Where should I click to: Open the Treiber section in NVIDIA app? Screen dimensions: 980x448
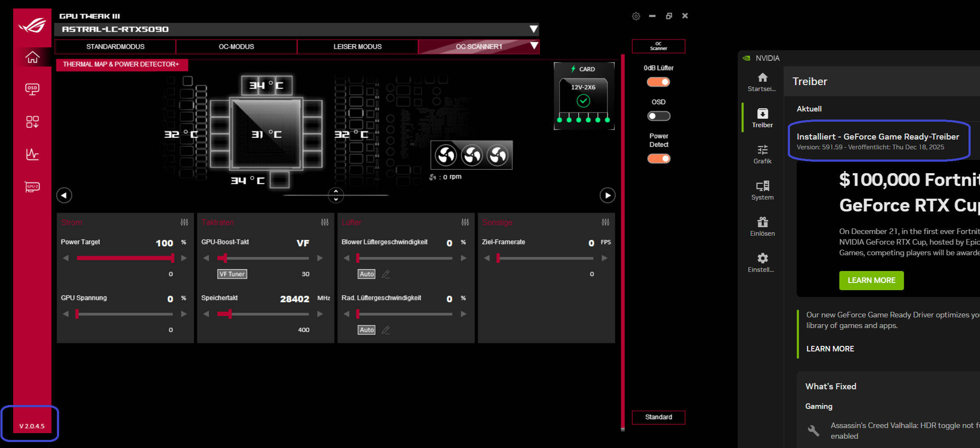coord(762,118)
